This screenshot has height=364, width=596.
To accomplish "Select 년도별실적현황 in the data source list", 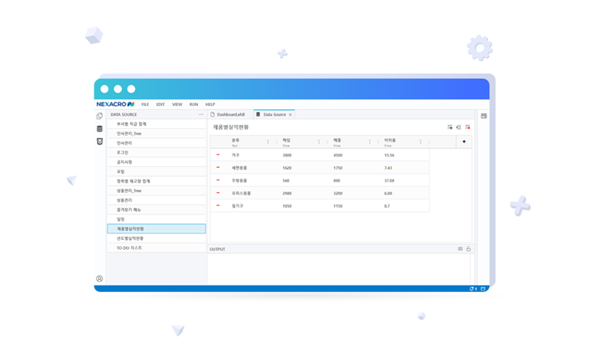I will pyautogui.click(x=130, y=238).
